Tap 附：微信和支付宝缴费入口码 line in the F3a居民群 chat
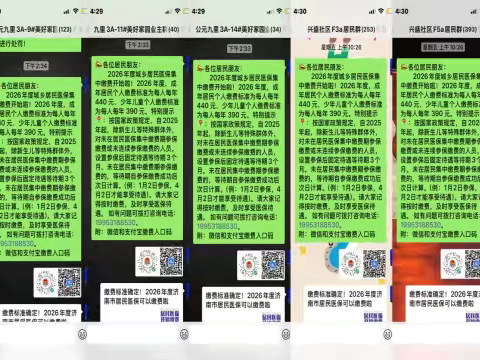This screenshot has width=480, height=362. click(337, 234)
